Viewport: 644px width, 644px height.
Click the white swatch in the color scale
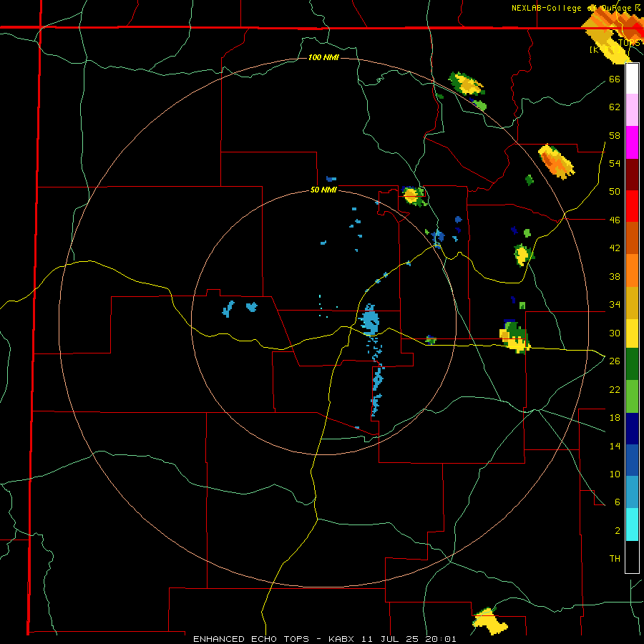632,79
